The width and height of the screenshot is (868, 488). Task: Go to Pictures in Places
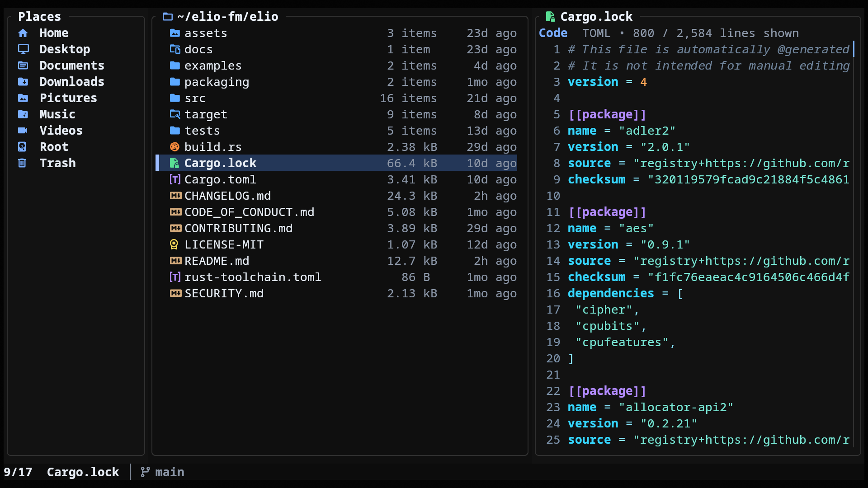click(x=68, y=98)
